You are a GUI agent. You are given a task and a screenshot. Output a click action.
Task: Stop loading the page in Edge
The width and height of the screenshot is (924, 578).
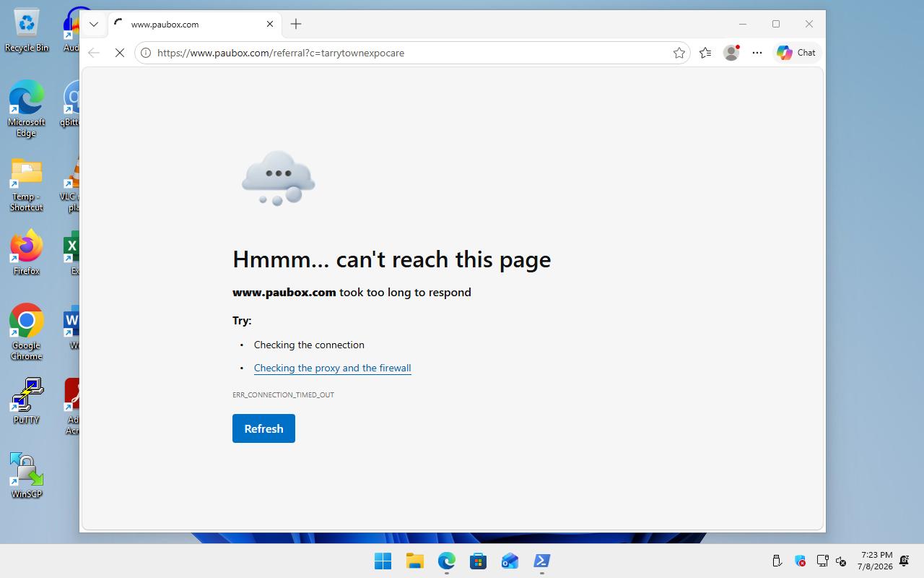(120, 53)
